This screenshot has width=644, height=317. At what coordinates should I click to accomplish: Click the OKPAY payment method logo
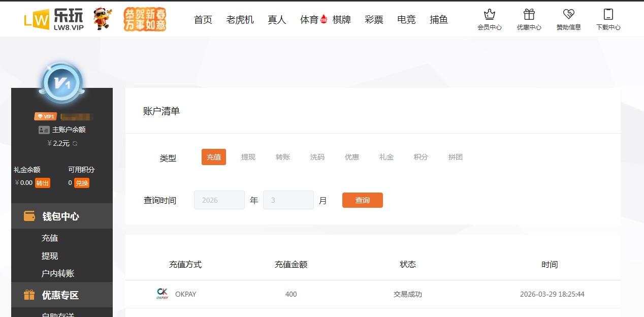click(x=162, y=294)
